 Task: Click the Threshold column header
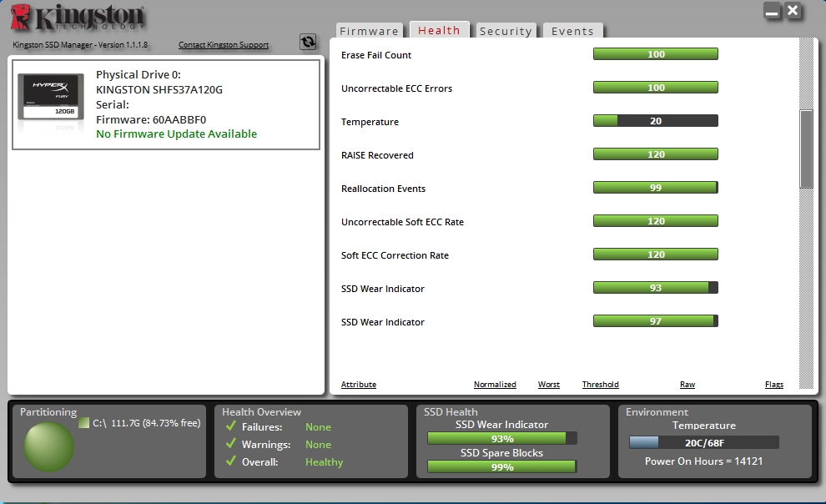pyautogui.click(x=601, y=385)
